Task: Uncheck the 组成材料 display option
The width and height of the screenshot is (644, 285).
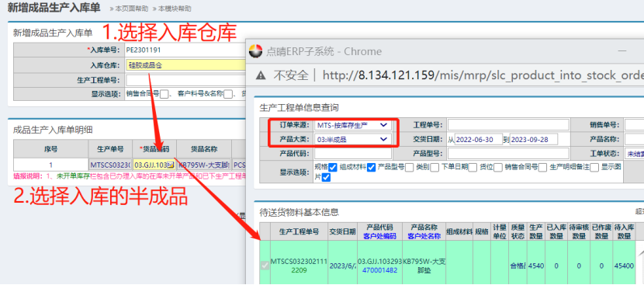Action: [x=372, y=168]
